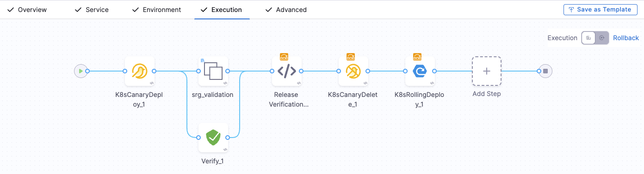Image resolution: width=644 pixels, height=174 pixels.
Task: Toggle the Execution view switch left half
Action: point(588,38)
